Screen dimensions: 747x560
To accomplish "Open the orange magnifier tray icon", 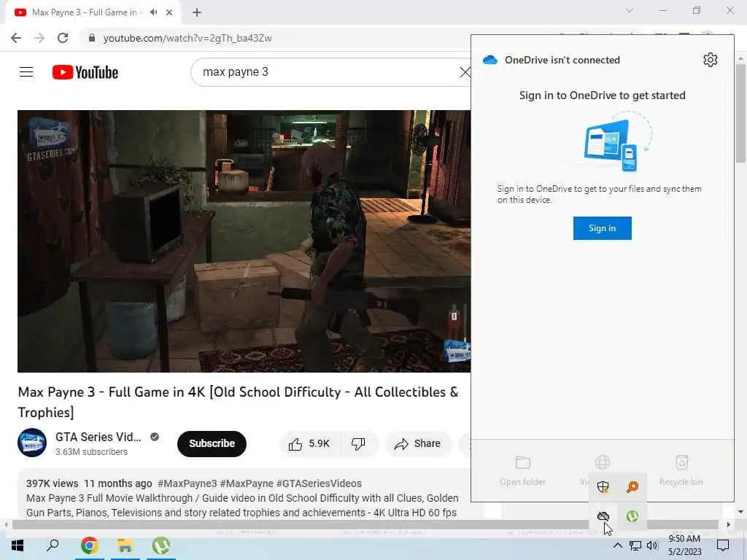I will tap(632, 486).
